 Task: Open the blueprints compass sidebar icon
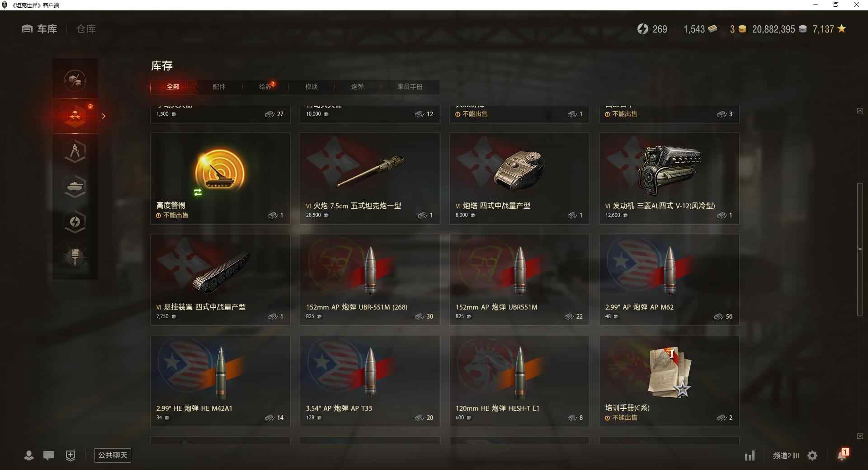tap(75, 151)
